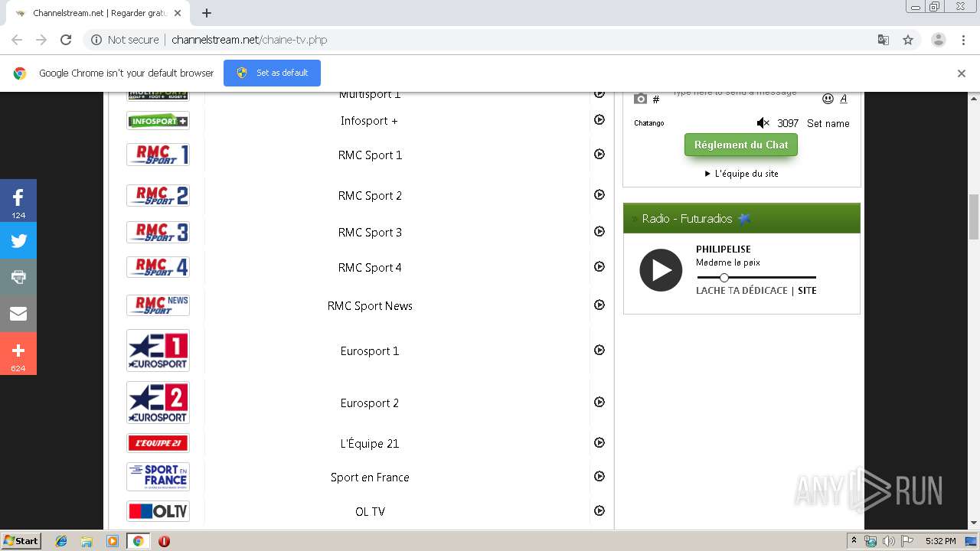Image resolution: width=980 pixels, height=551 pixels.
Task: Play the RMC Sport 2 stream
Action: click(599, 195)
